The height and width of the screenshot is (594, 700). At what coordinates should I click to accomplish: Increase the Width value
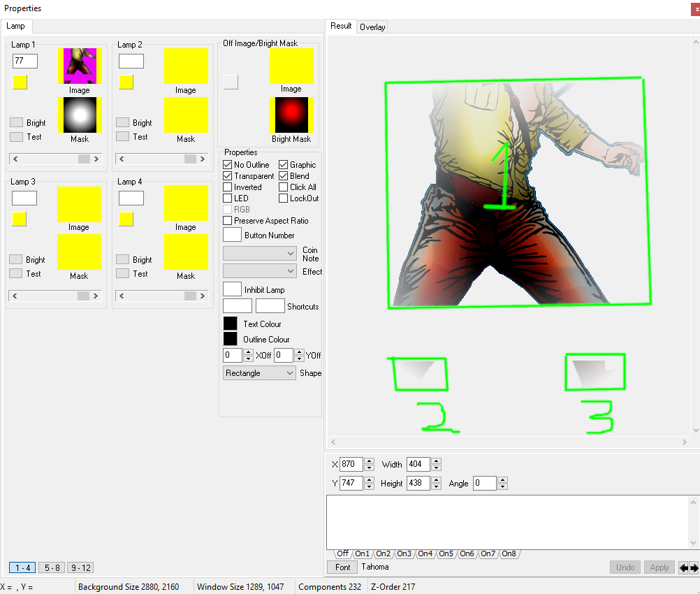436,461
